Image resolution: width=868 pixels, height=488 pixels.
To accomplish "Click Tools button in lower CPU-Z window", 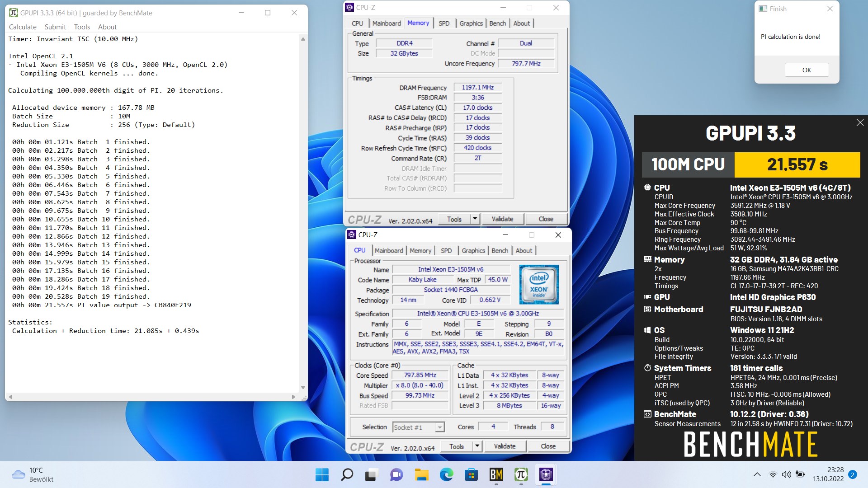I will click(457, 446).
